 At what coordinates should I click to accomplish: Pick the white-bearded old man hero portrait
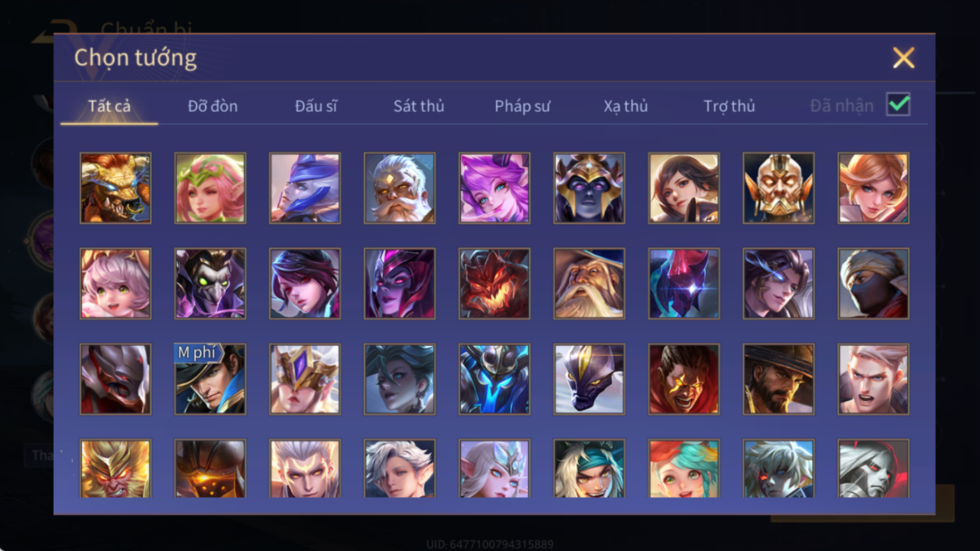pyautogui.click(x=400, y=188)
